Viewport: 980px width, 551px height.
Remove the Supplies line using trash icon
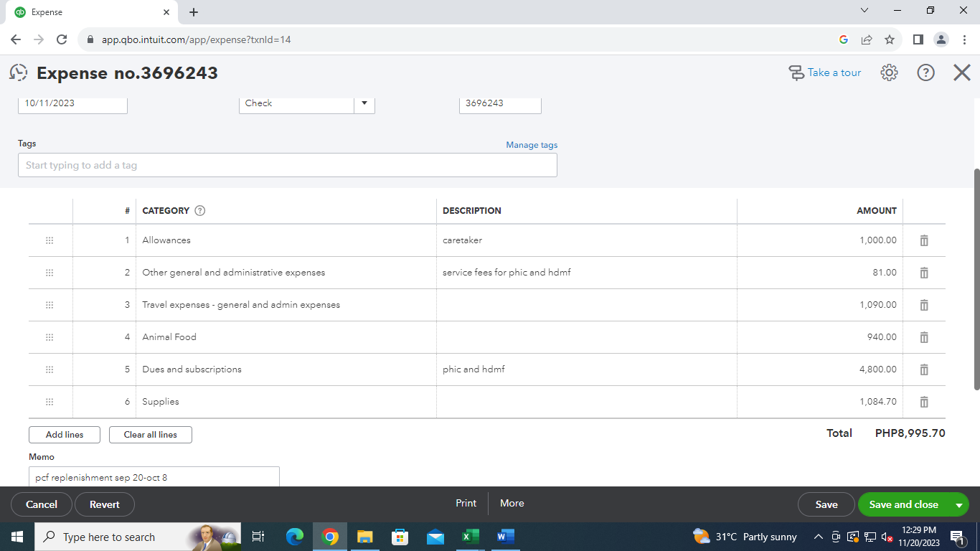924,402
